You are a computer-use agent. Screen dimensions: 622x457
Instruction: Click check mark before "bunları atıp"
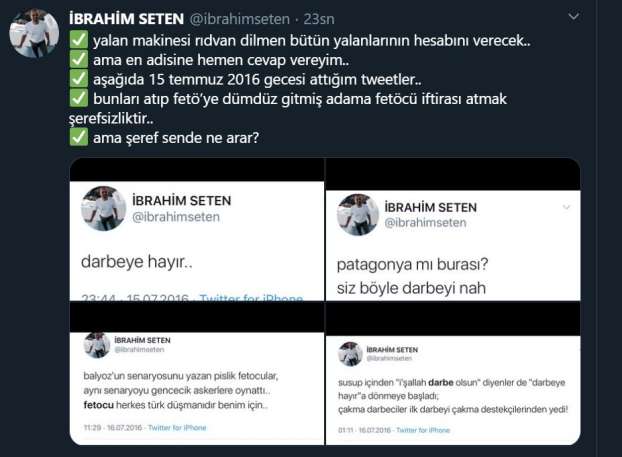click(x=79, y=98)
